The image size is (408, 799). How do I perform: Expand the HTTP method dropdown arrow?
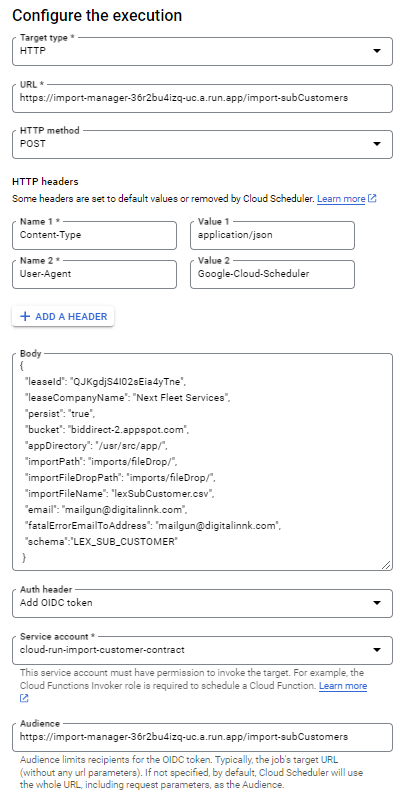(377, 144)
